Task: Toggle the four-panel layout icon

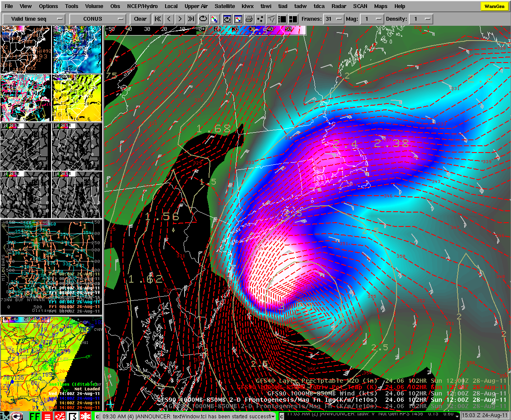Action: click(293, 19)
